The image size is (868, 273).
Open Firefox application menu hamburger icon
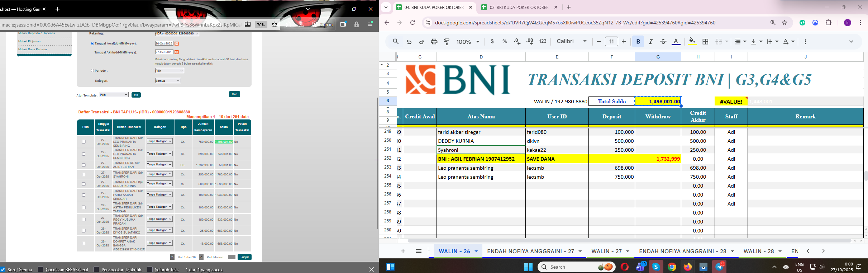tap(371, 24)
